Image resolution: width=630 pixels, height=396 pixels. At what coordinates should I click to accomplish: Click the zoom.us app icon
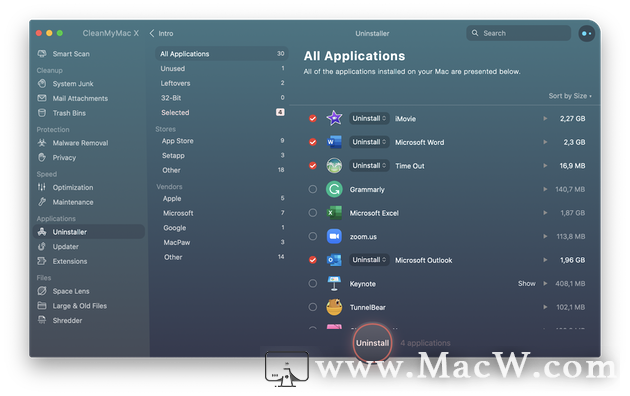(x=334, y=236)
